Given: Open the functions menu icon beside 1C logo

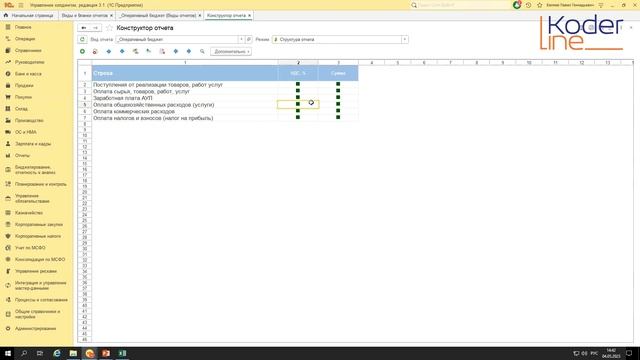Looking at the screenshot, I should 21,5.
